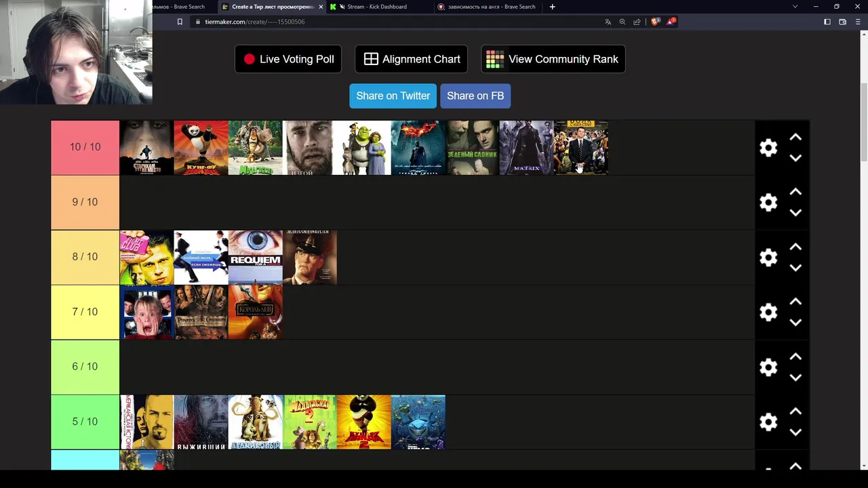Switch to зависимость на англ Brave Search tab

(x=488, y=7)
